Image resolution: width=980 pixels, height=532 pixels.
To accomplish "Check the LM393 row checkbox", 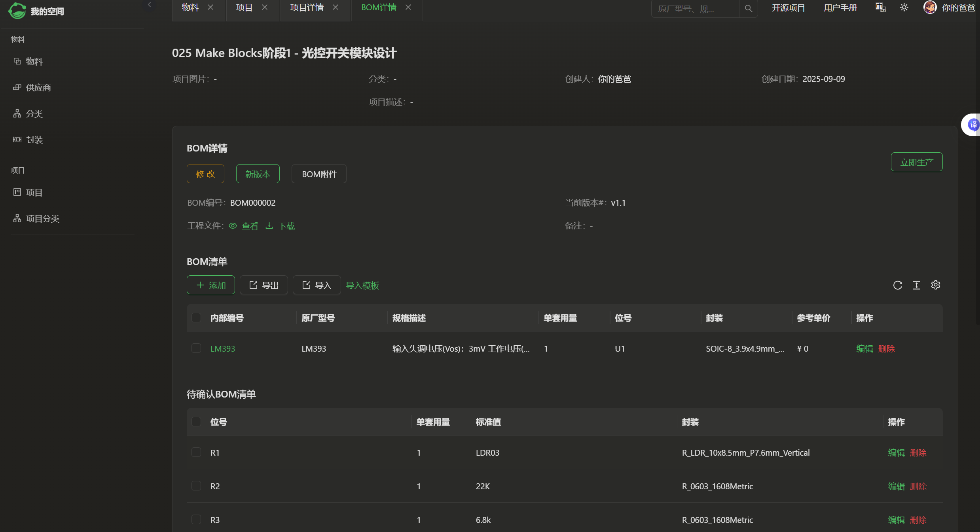I will (196, 348).
